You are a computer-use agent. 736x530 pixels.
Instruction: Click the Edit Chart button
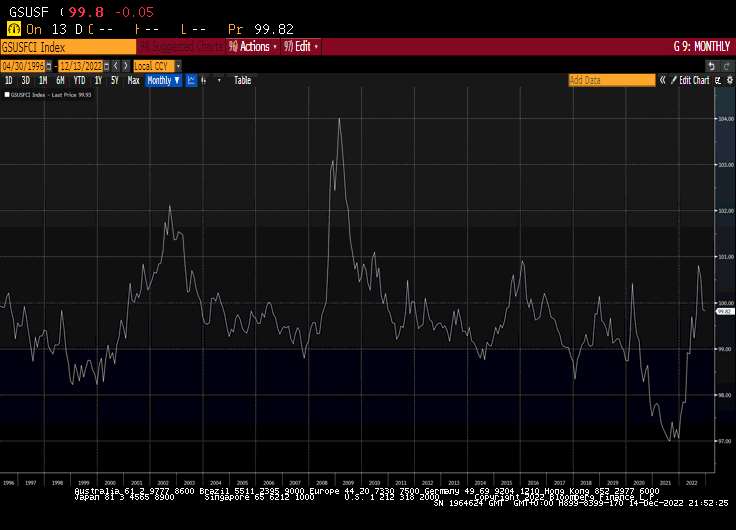point(694,80)
